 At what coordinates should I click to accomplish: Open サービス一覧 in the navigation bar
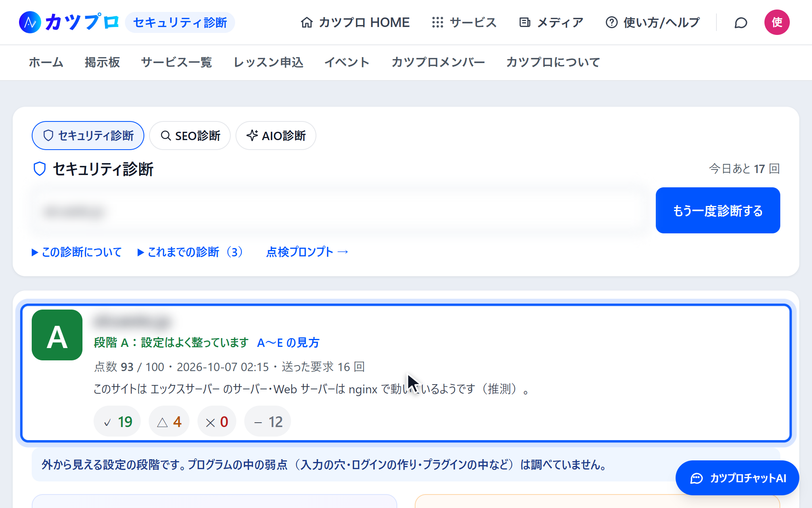click(x=176, y=62)
